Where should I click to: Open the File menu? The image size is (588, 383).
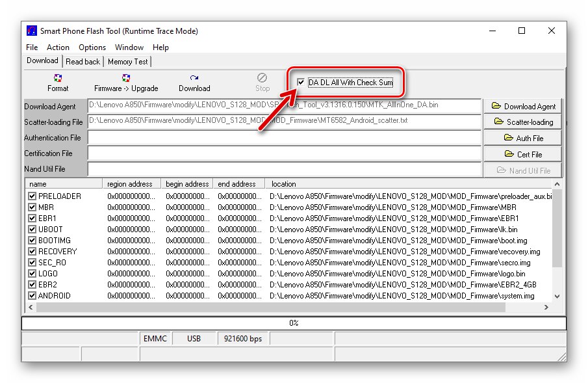point(32,47)
